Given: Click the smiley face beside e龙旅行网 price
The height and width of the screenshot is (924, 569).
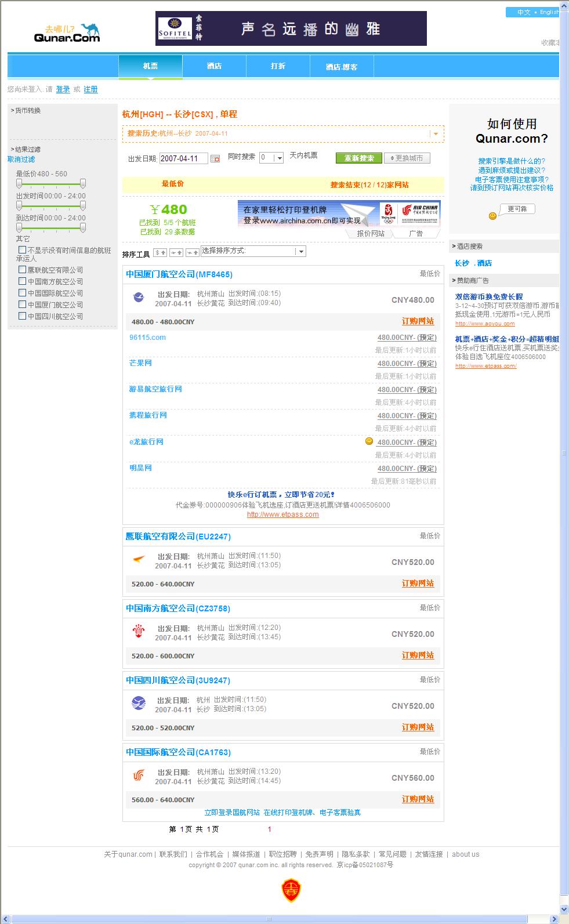Looking at the screenshot, I should pos(369,441).
